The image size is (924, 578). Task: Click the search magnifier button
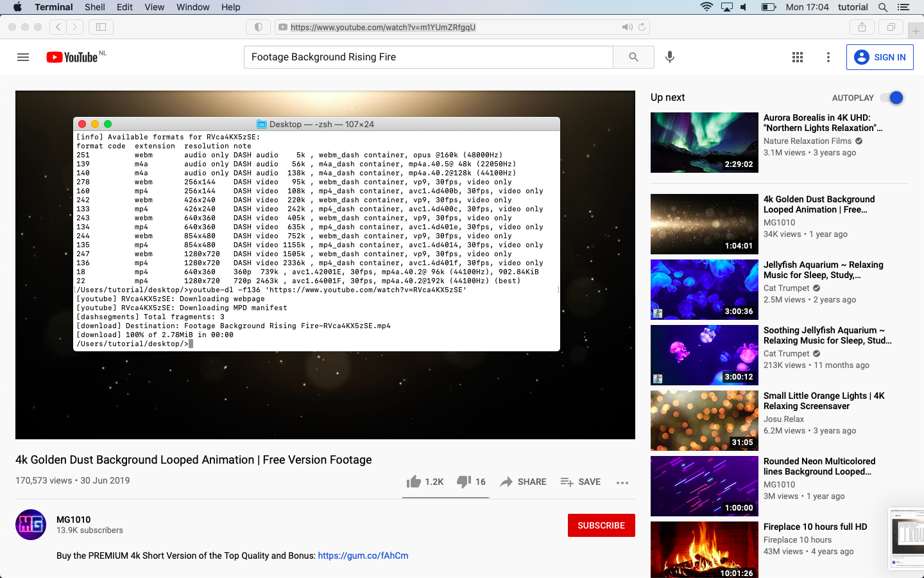pyautogui.click(x=633, y=57)
